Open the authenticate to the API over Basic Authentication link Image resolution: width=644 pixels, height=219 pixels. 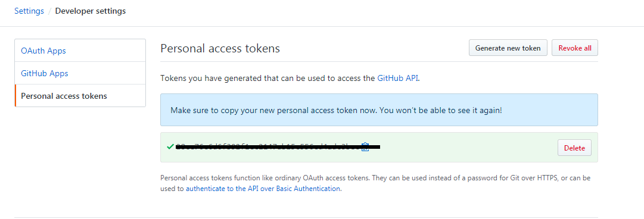(263, 189)
